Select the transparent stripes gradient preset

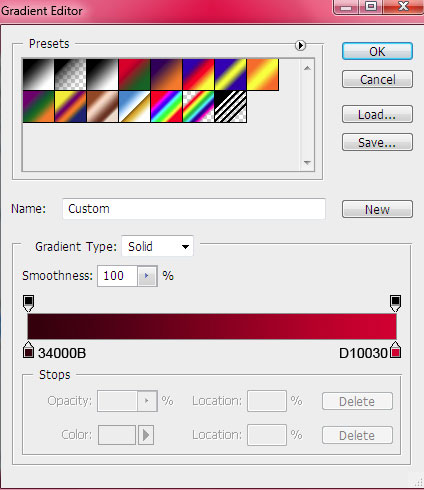230,106
